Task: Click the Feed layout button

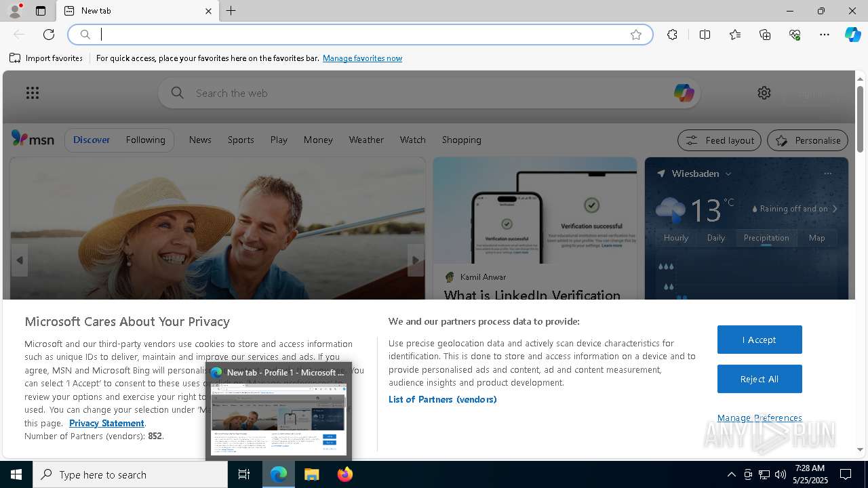Action: point(719,140)
